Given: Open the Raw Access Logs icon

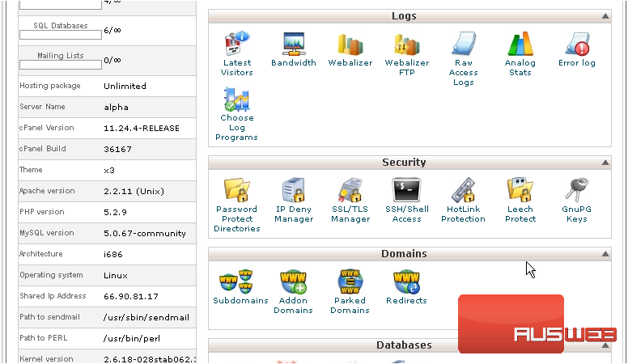Looking at the screenshot, I should click(464, 43).
